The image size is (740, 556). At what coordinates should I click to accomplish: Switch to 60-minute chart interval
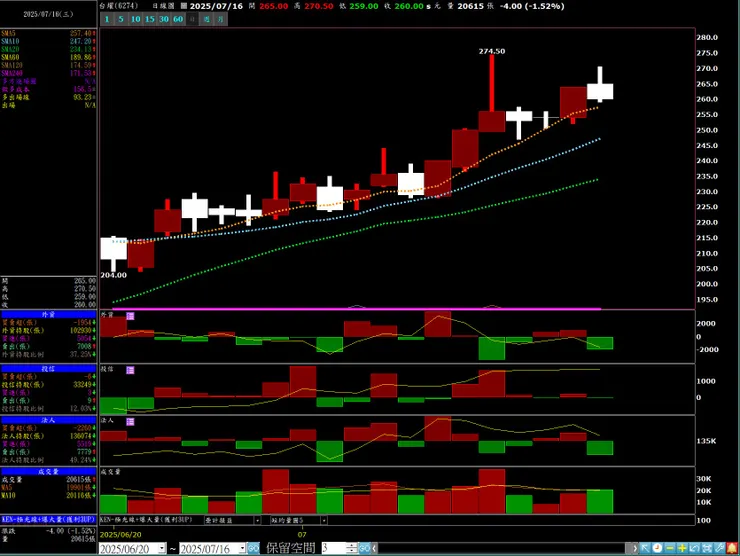coord(178,19)
